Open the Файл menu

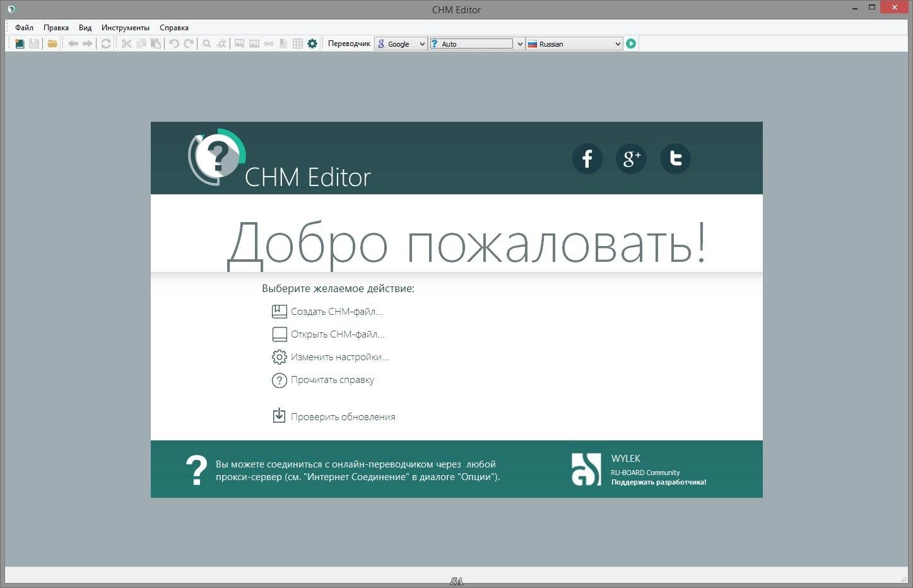coord(25,28)
